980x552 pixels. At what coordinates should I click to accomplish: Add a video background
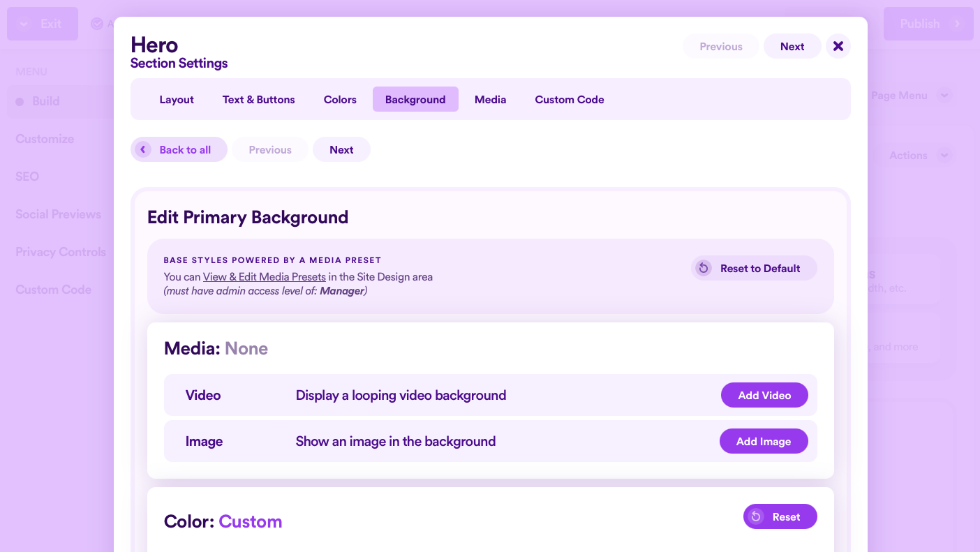click(764, 395)
